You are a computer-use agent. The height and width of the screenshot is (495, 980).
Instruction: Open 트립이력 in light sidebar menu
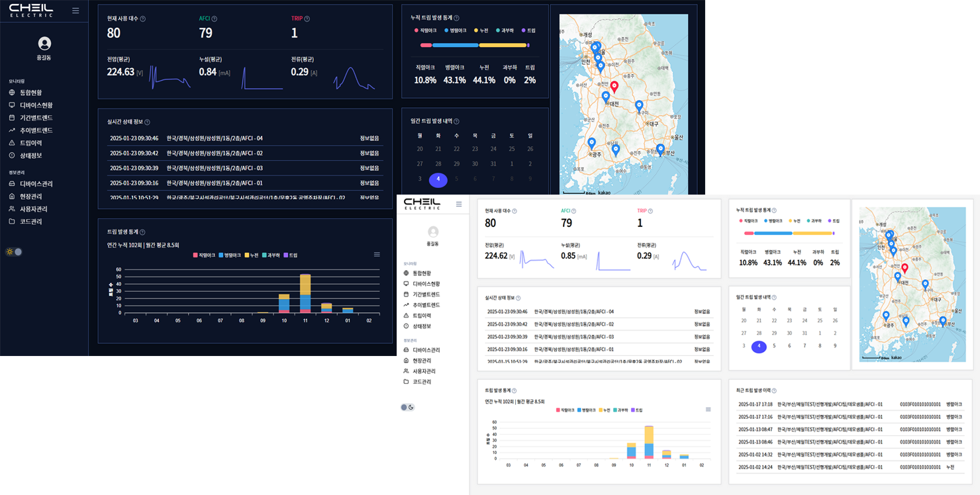tap(426, 316)
